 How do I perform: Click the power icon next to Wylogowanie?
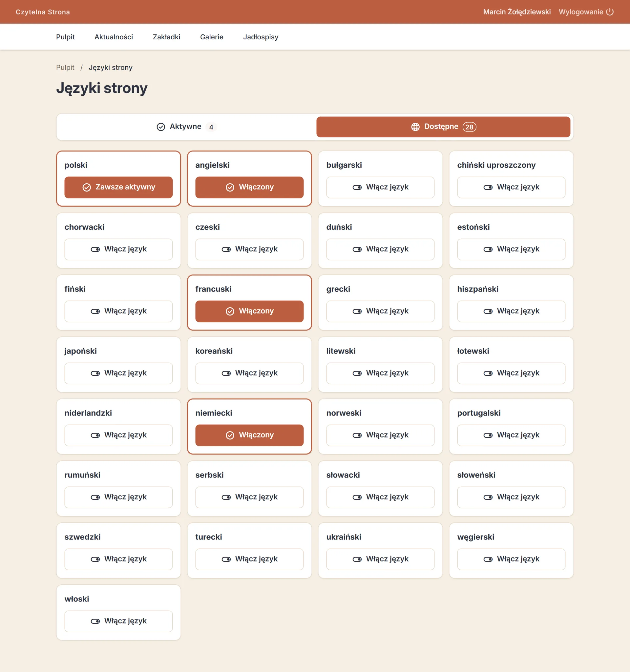[x=610, y=12]
